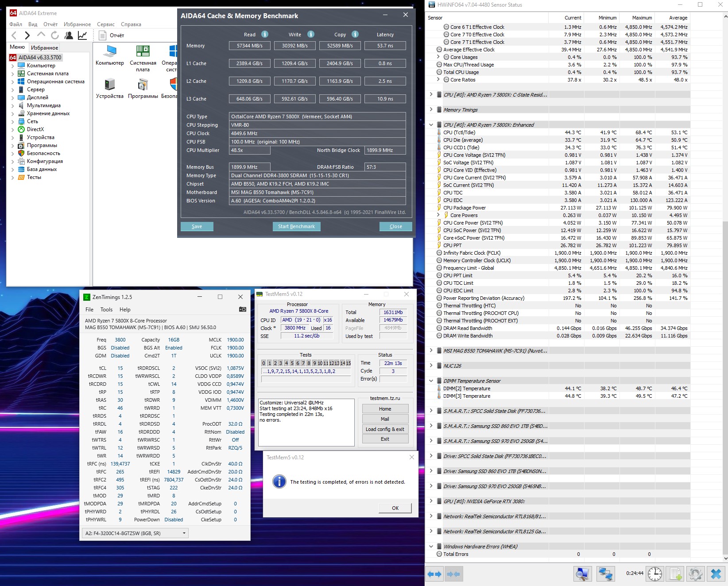Click AIDA64 up-level arrow in toolbar
Image resolution: width=728 pixels, height=586 pixels.
click(x=41, y=35)
